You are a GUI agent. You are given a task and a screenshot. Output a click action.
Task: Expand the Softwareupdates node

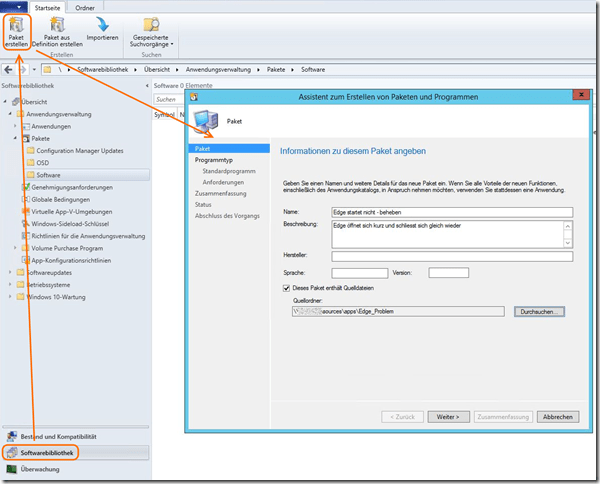(8, 272)
